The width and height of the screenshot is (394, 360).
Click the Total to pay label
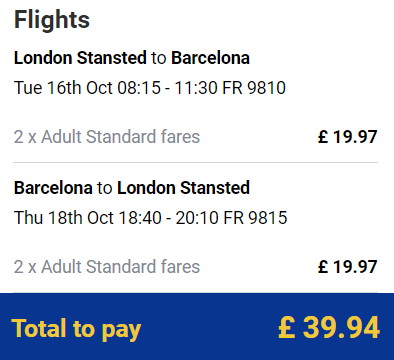click(x=76, y=329)
